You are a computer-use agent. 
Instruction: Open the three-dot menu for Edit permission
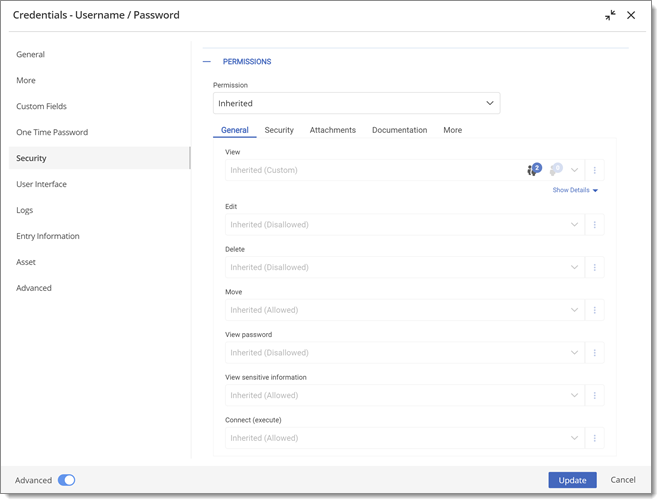594,225
